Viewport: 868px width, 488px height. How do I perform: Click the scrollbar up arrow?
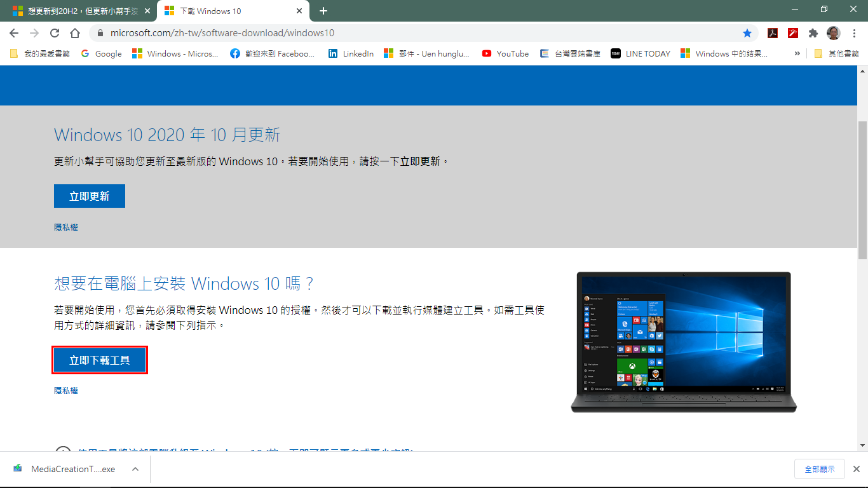coord(862,70)
